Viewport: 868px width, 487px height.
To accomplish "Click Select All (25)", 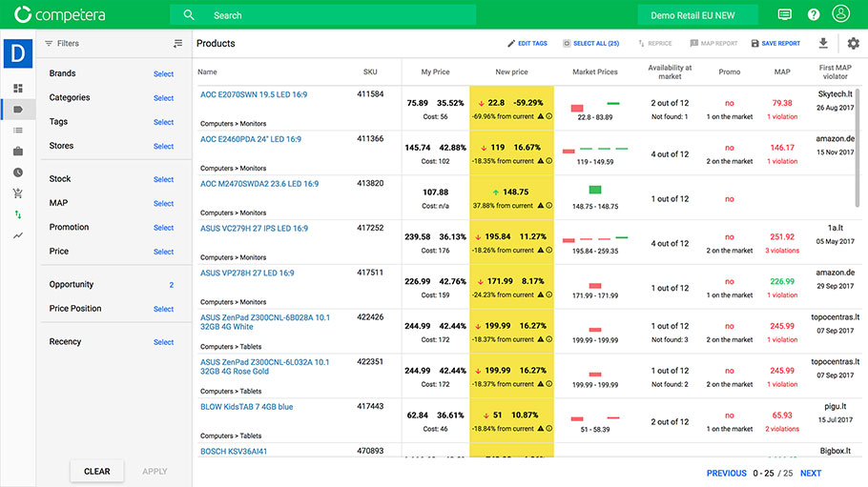I will tap(590, 43).
